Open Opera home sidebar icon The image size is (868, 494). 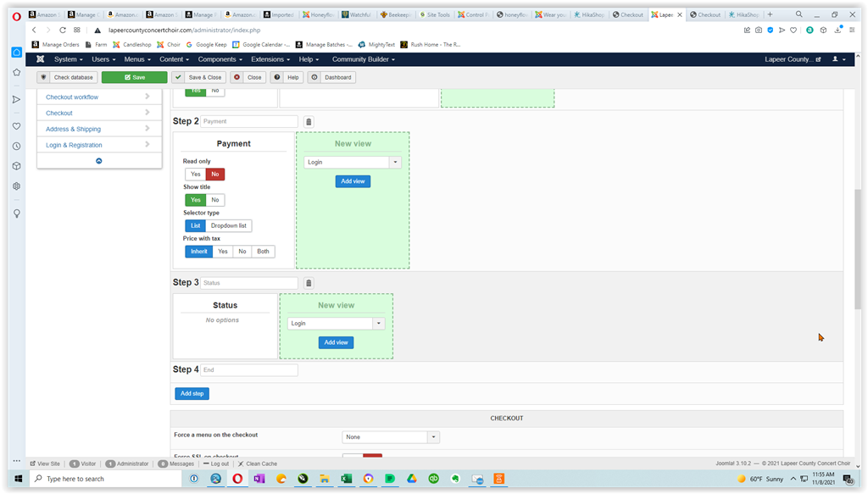point(17,52)
